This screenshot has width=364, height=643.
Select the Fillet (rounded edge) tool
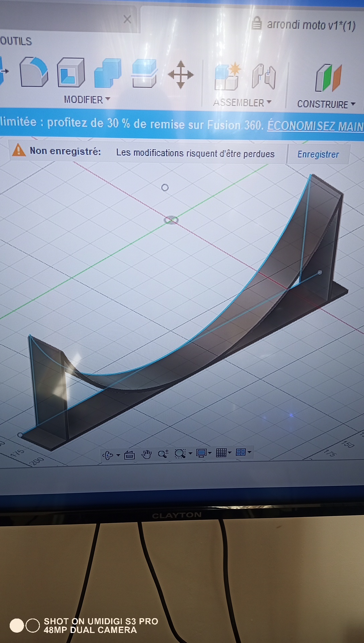pyautogui.click(x=34, y=72)
